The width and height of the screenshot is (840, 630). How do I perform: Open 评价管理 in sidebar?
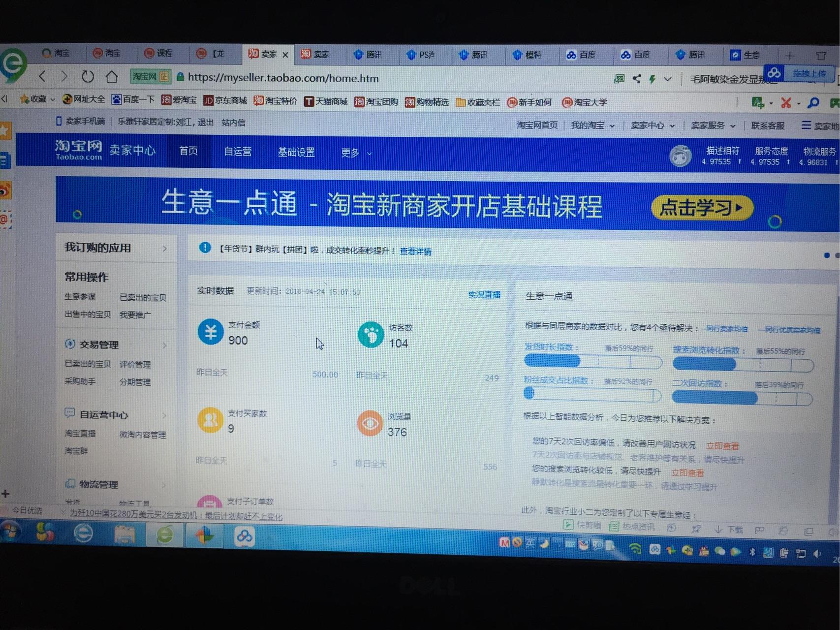[135, 365]
